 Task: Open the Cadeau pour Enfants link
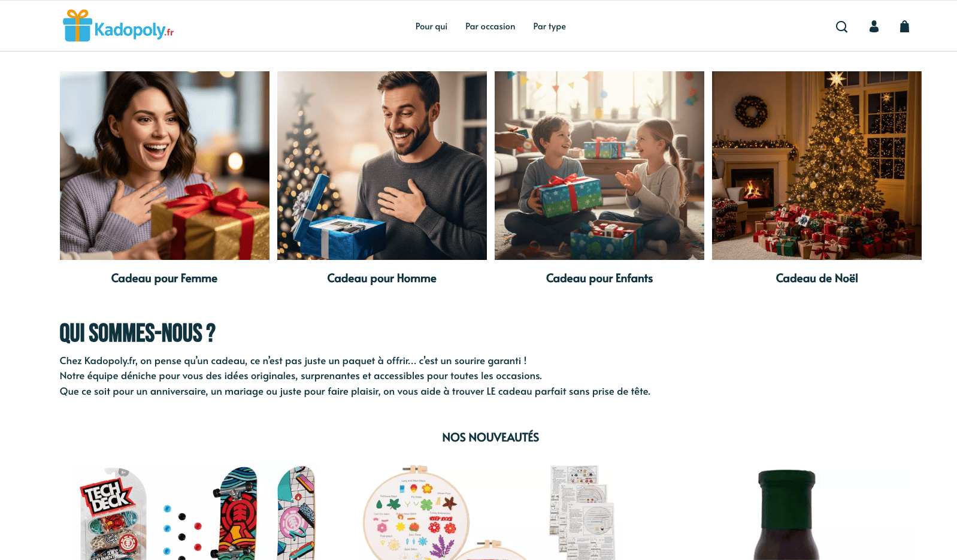[x=599, y=278]
